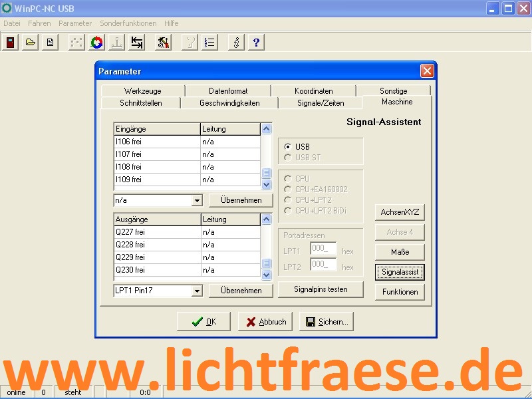532x399 pixels.
Task: Switch to the Sonstige tab
Action: coord(394,91)
